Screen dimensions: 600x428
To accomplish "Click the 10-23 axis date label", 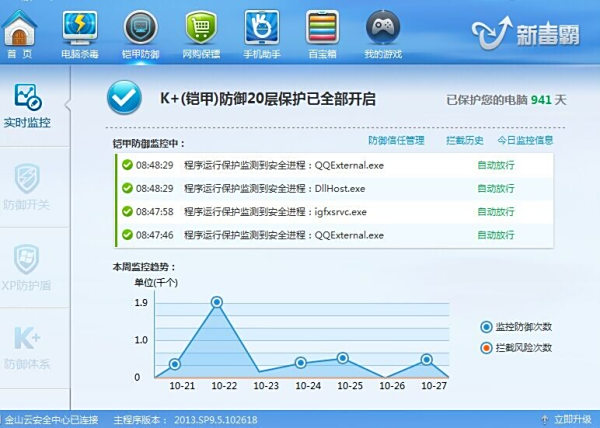I will 266,386.
